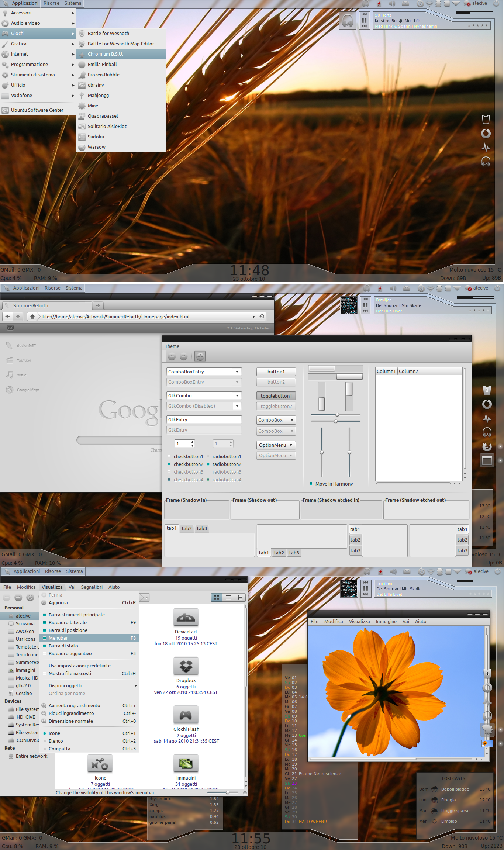This screenshot has width=504, height=850.
Task: Go to previous track in '50 Hertz' player
Action: 364,14
